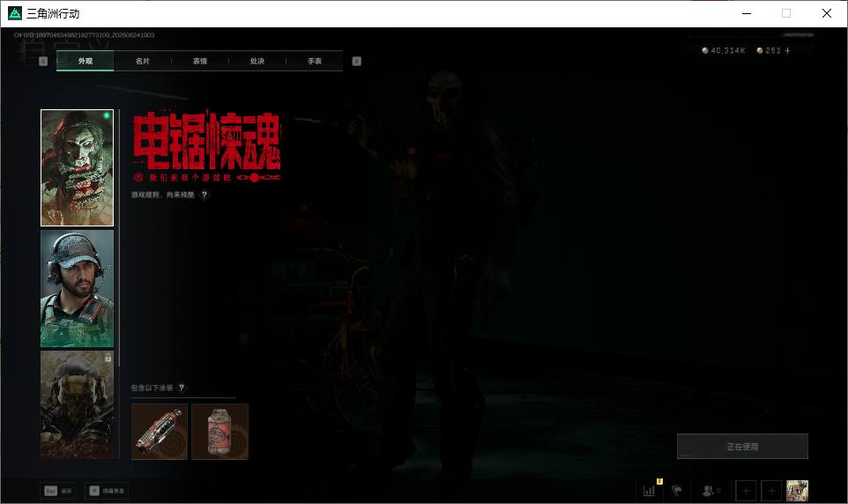Click the first empty squad plus slot
848x504 pixels.
coord(746,491)
